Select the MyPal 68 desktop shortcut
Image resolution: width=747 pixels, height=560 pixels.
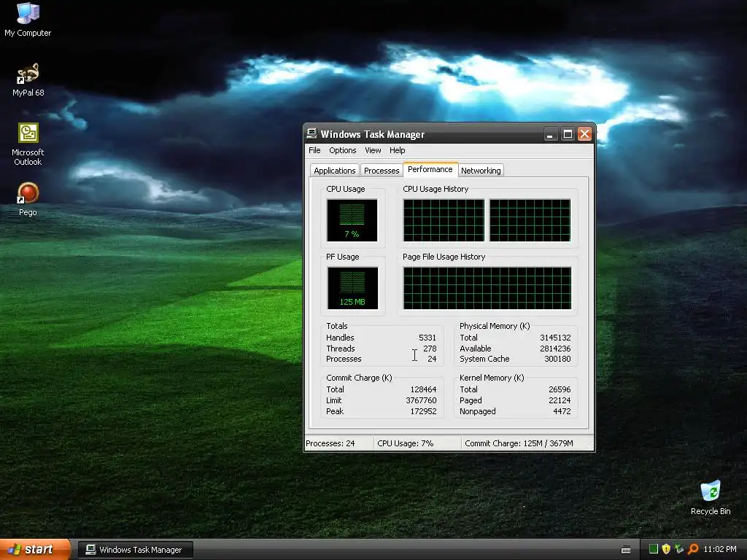coord(28,80)
